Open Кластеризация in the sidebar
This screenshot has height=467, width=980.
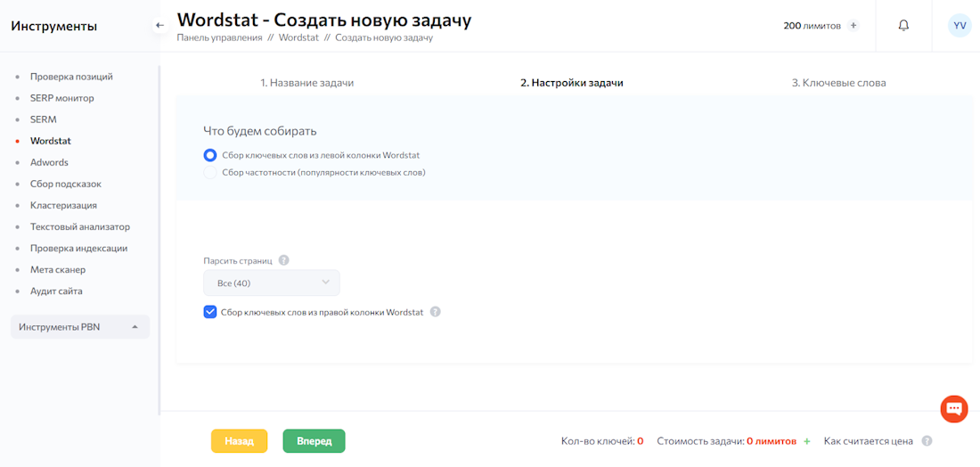coord(63,205)
